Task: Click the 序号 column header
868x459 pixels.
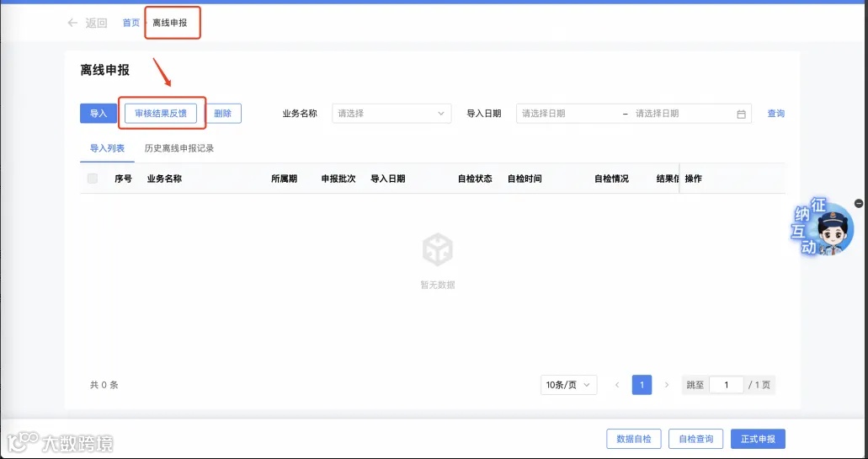Action: pos(124,179)
